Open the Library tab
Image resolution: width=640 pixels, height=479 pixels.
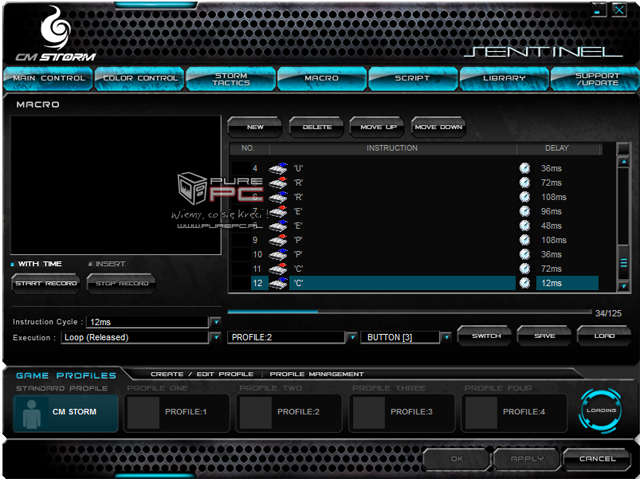click(504, 78)
